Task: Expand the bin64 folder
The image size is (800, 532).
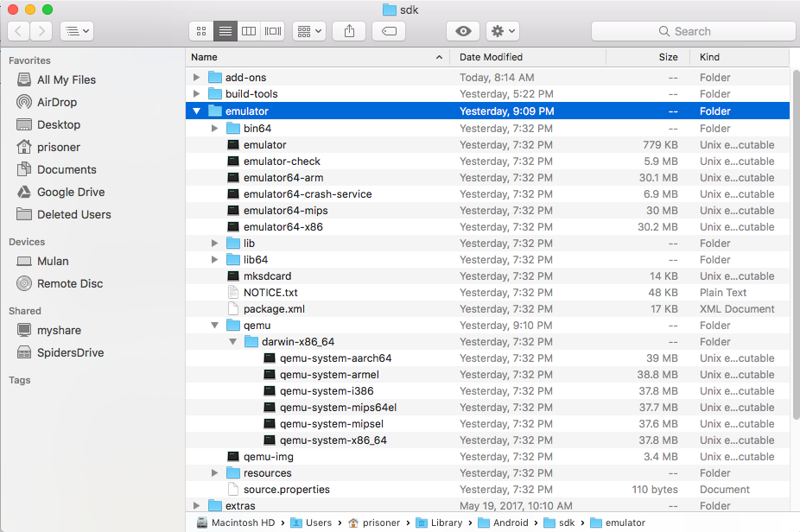Action: point(215,129)
